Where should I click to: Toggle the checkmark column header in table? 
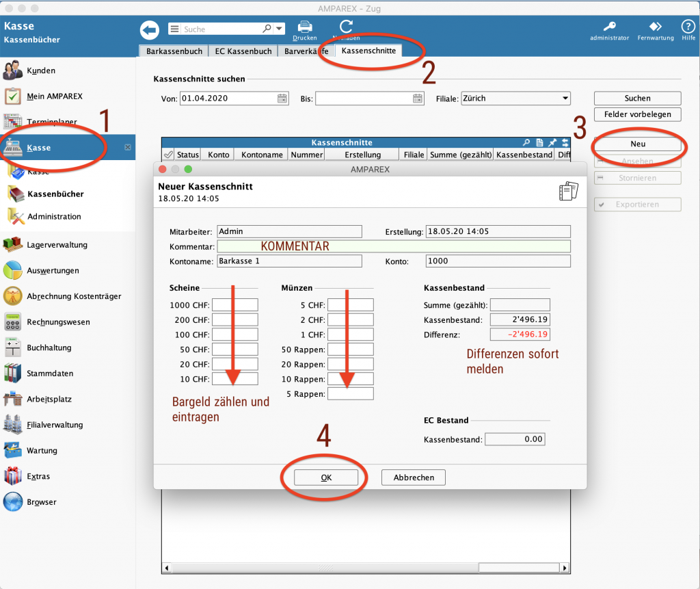click(168, 155)
